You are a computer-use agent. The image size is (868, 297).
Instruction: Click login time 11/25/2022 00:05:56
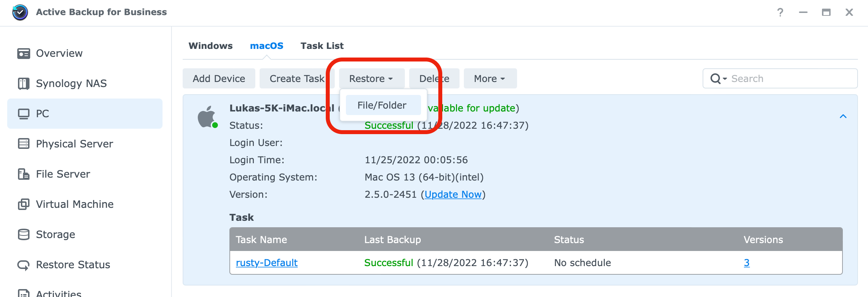tap(416, 160)
